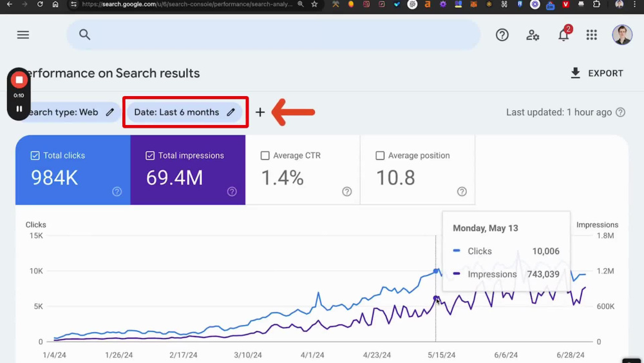Viewport: 644px width, 363px height.
Task: Select the Total clicks metric card
Action: 73,170
